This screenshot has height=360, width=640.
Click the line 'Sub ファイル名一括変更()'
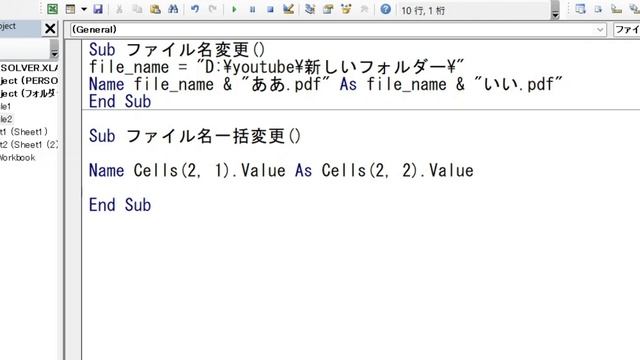coord(195,136)
